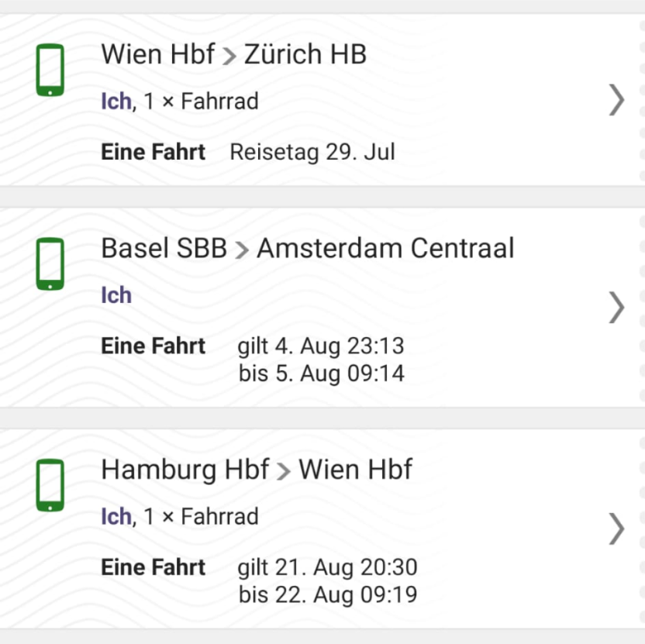Tap "Eine Fahrt" label on the Amsterdam ticket
645x644 pixels.
(x=153, y=346)
